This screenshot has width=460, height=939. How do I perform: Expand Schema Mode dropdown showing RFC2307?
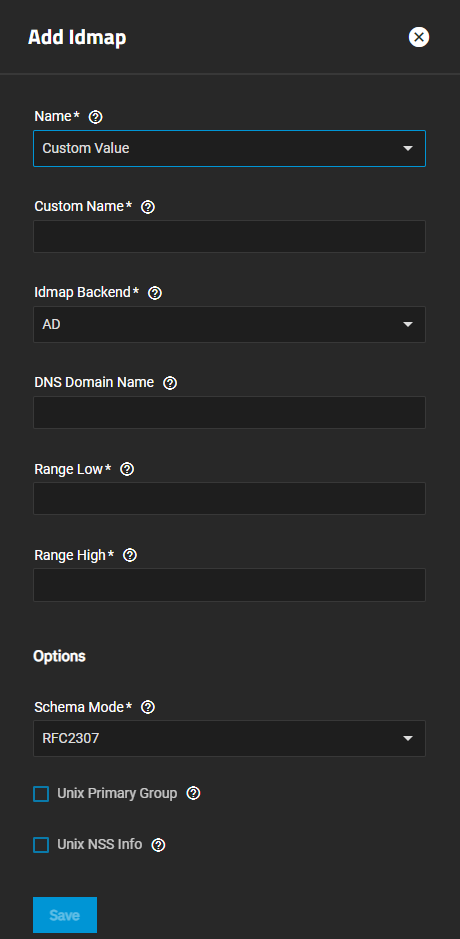coord(229,738)
